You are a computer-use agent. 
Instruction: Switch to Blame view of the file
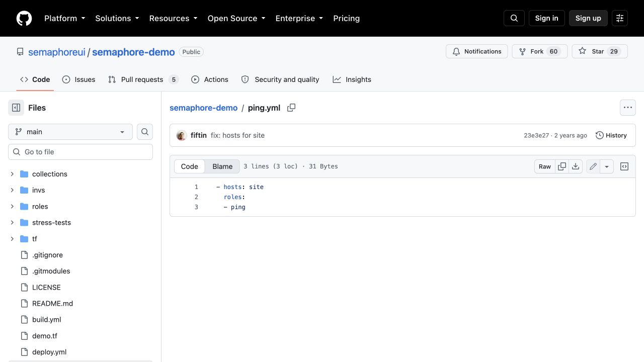click(x=222, y=166)
